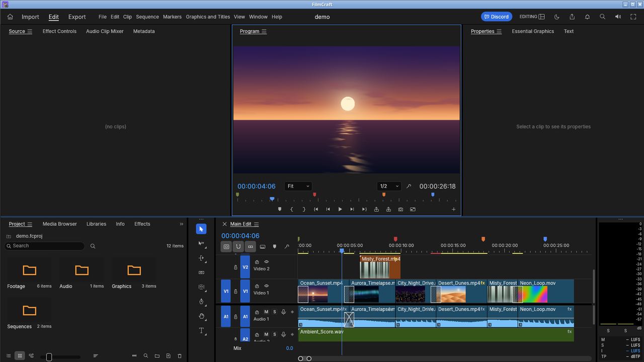Toggle comparison view icon
Image resolution: width=644 pixels, height=362 pixels.
[413, 209]
